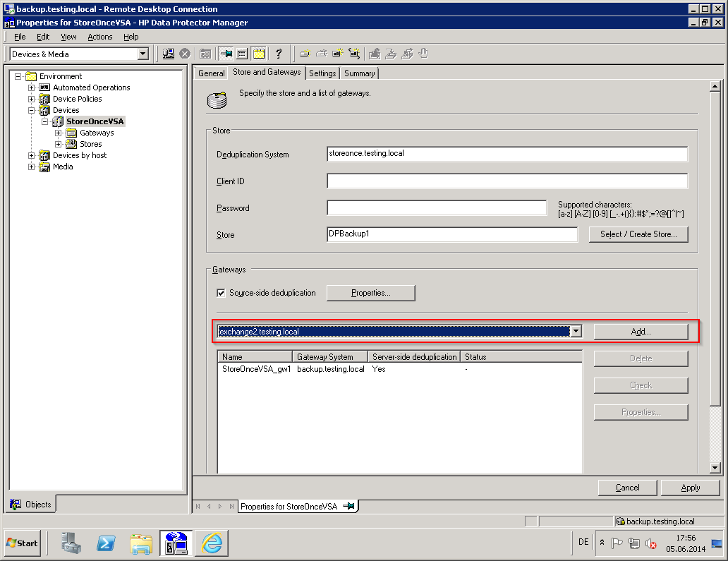Open the Devices & Media context dropdown

143,54
